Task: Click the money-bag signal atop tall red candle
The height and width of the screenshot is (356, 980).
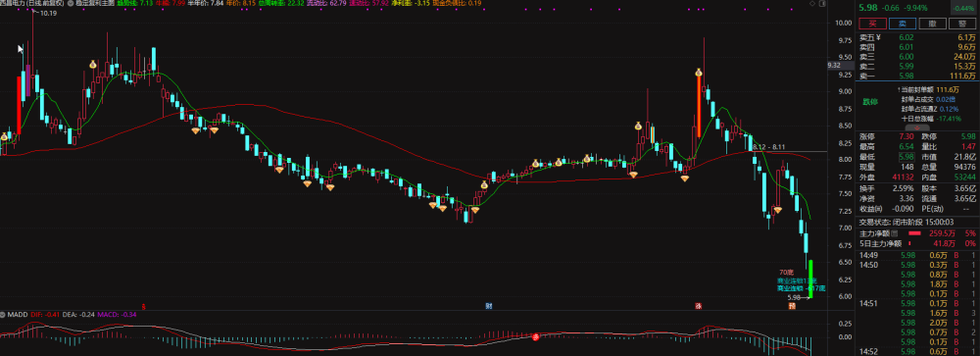Action: point(700,73)
